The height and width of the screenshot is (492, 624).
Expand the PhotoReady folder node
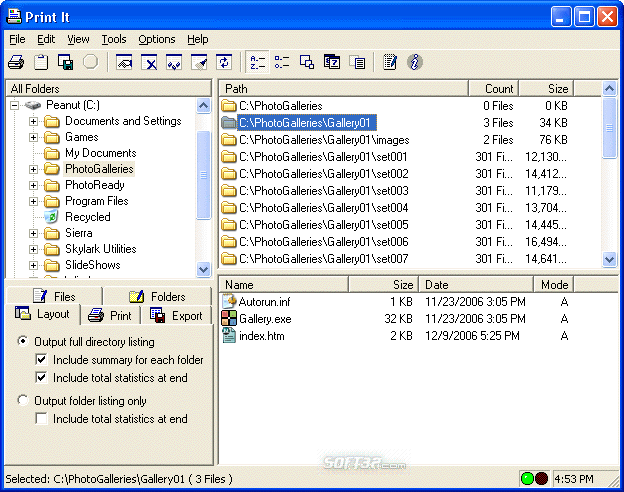[33, 185]
